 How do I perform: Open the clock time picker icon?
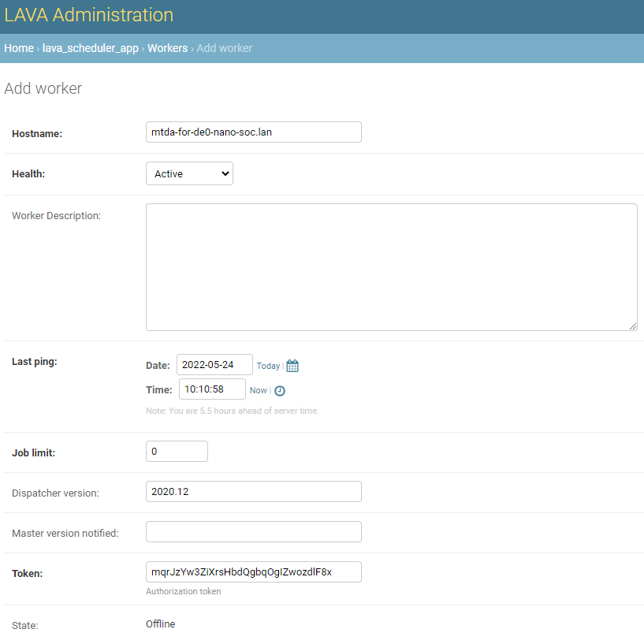pos(280,391)
